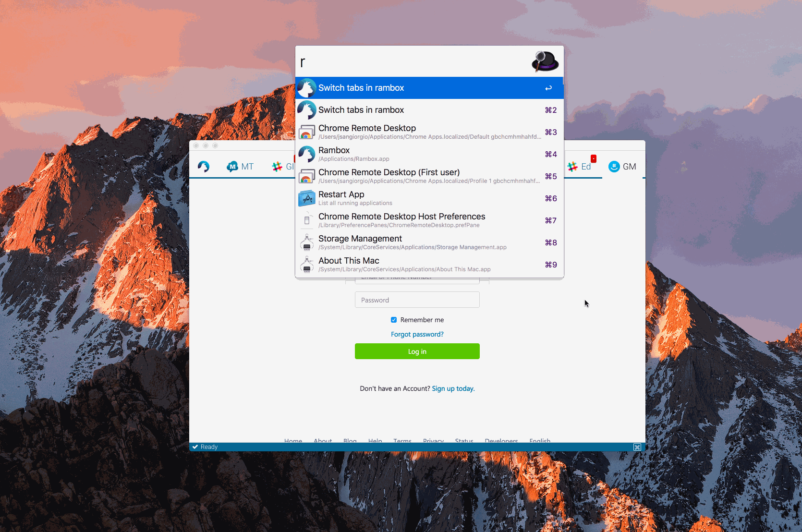Screen dimensions: 802x532
Task: Open About This Mac result
Action: (429, 265)
